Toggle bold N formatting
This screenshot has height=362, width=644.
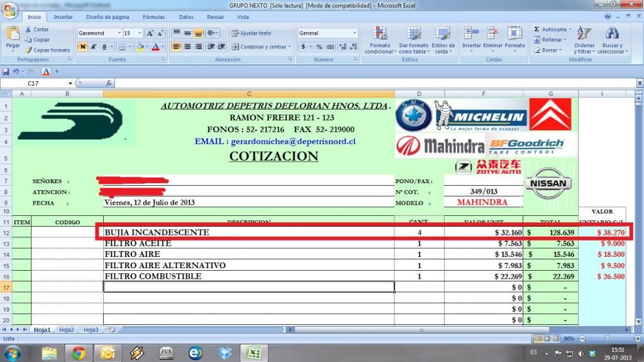click(x=82, y=47)
